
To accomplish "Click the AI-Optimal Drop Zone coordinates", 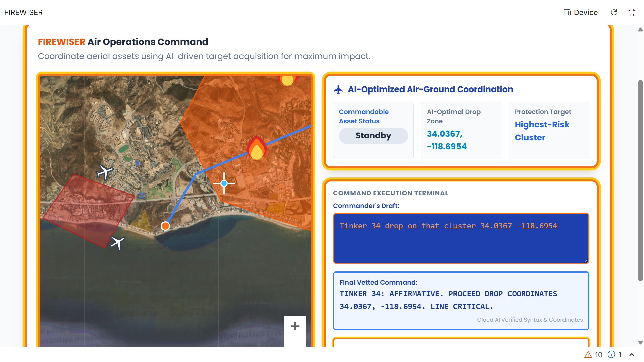I will coord(446,140).
